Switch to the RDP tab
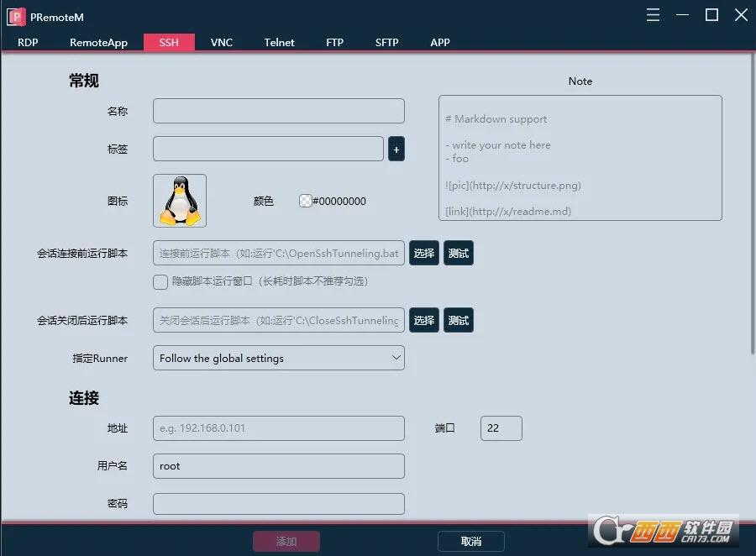The height and width of the screenshot is (556, 756). (28, 43)
